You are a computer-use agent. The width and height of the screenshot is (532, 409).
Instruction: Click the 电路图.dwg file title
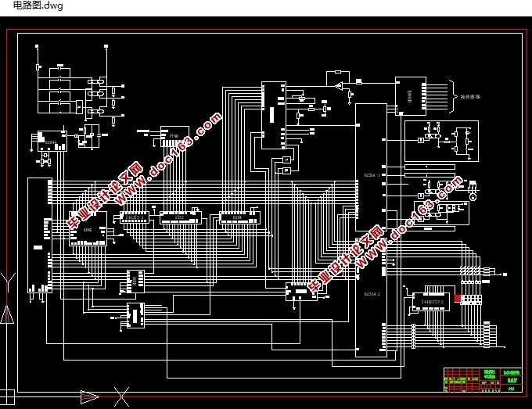click(x=38, y=5)
